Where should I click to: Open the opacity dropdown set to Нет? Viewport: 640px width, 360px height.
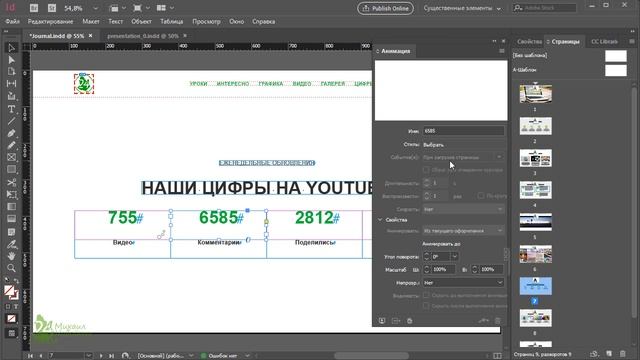pos(463,282)
